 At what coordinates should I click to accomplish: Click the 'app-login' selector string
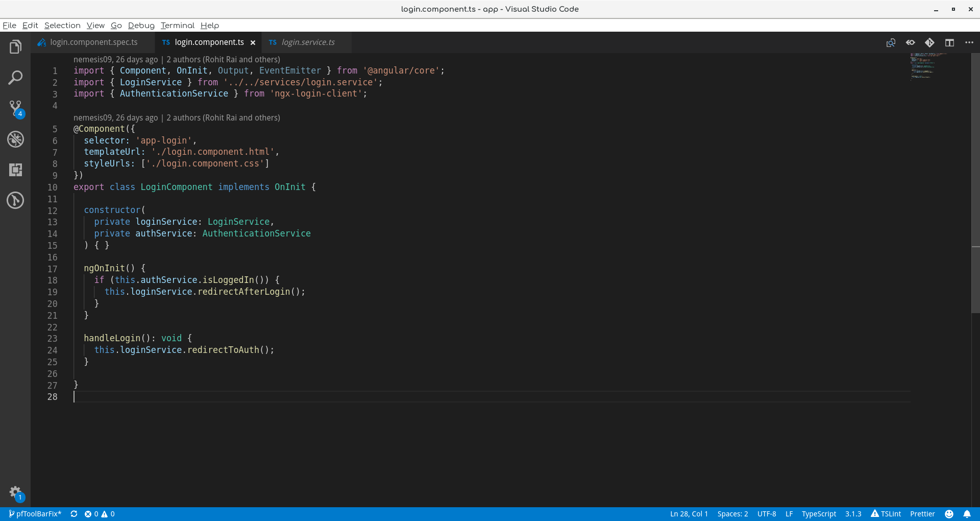163,140
